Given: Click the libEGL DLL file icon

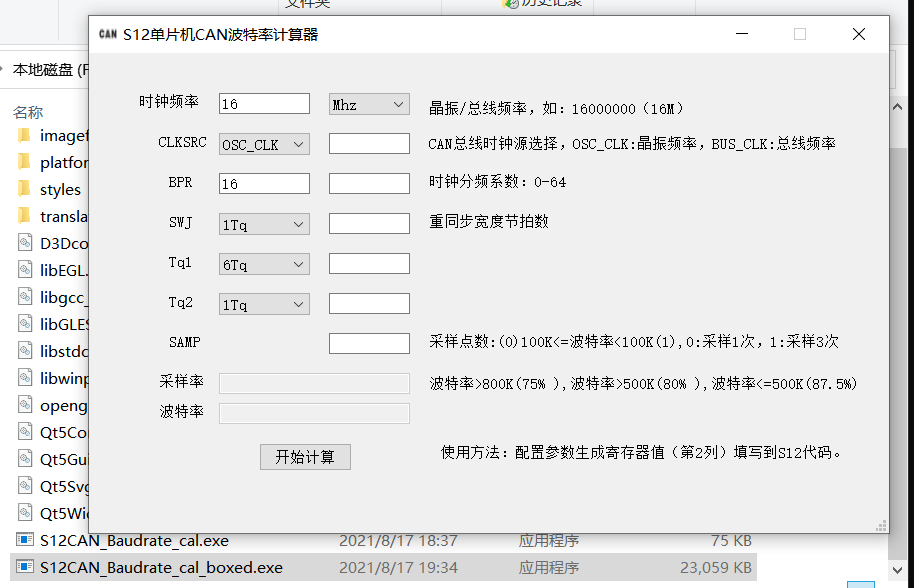Looking at the screenshot, I should (x=24, y=269).
